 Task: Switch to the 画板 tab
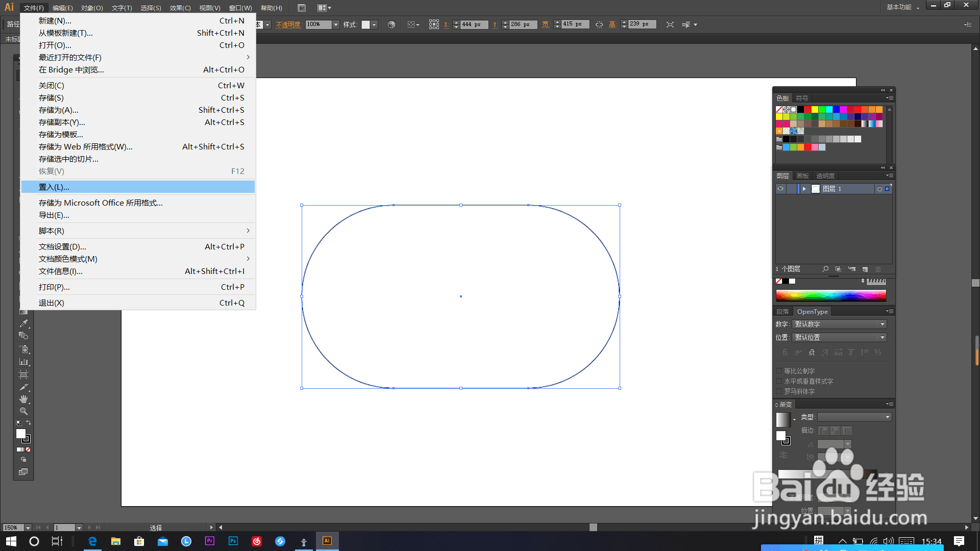pos(803,176)
